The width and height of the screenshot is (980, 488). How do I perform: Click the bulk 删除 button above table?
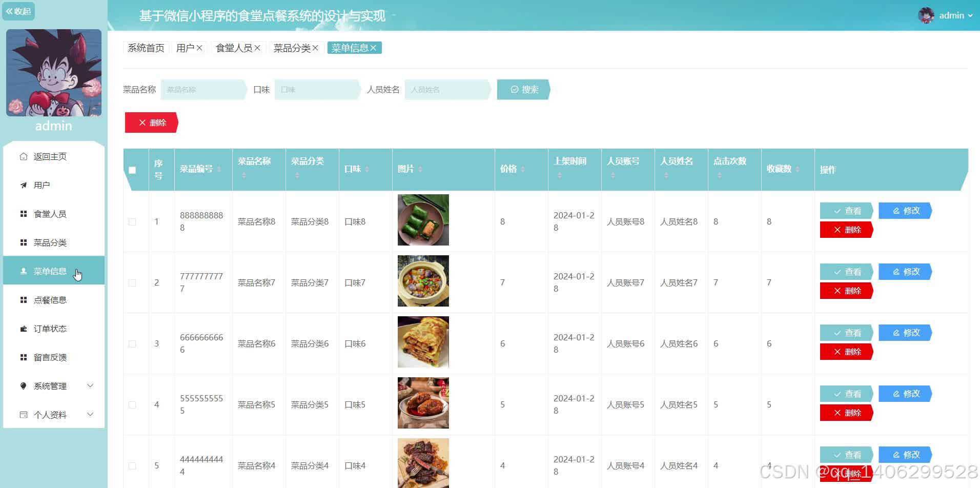pyautogui.click(x=151, y=123)
